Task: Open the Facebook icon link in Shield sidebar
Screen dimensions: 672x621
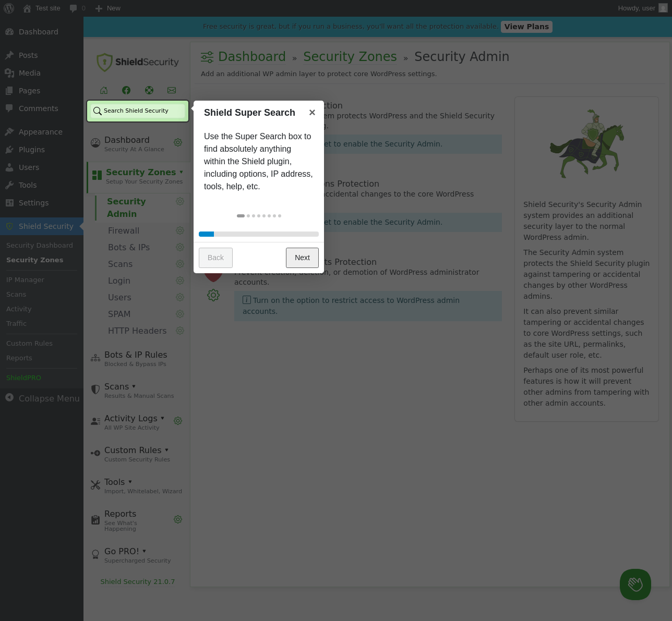Action: click(x=126, y=90)
